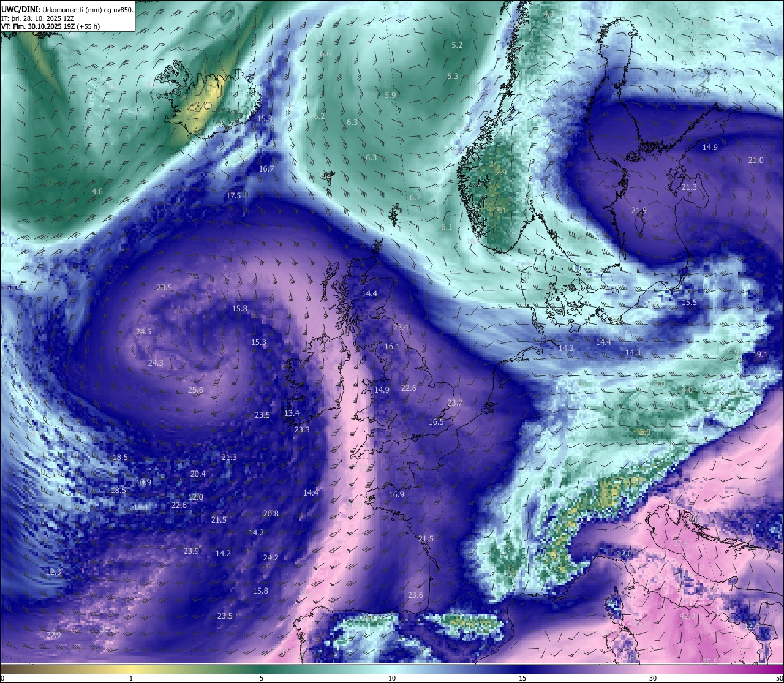The height and width of the screenshot is (683, 784).
Task: Click the 16.1 value label
Action: coord(392,346)
